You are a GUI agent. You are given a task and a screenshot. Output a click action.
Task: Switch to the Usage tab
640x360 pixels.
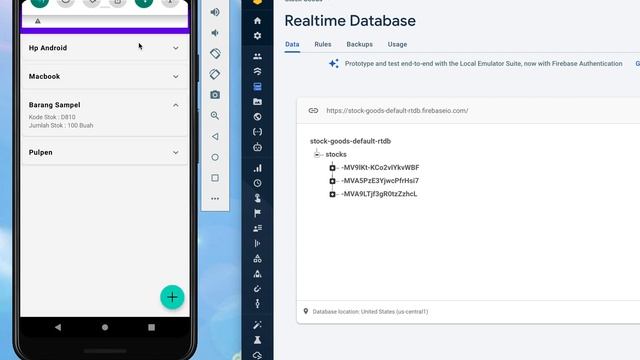pos(397,44)
